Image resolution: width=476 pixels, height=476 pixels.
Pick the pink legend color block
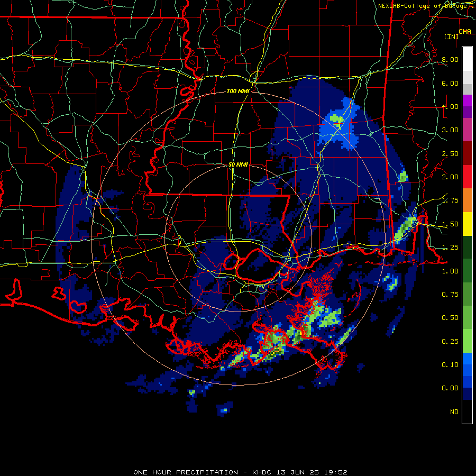click(467, 130)
